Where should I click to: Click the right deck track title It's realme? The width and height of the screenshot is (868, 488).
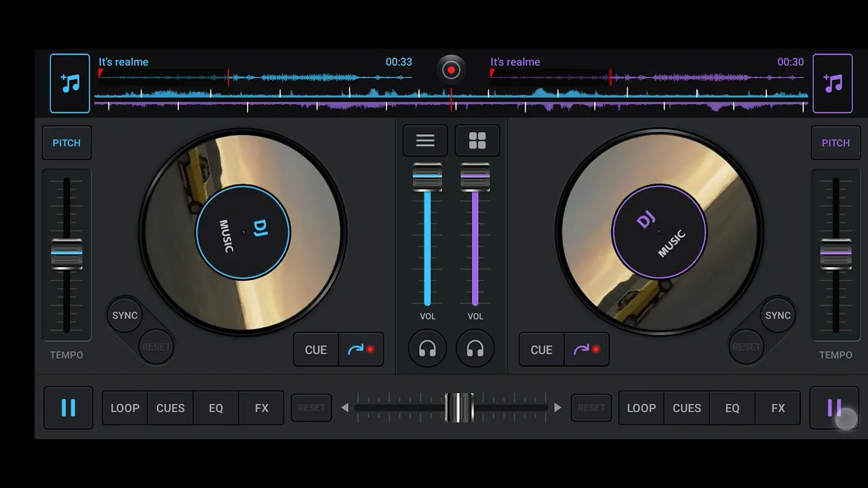[515, 62]
